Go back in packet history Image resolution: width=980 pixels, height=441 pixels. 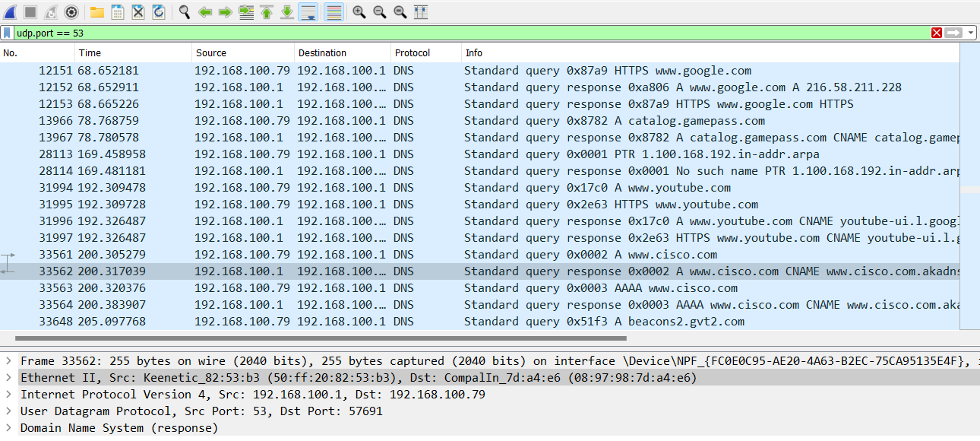(205, 12)
